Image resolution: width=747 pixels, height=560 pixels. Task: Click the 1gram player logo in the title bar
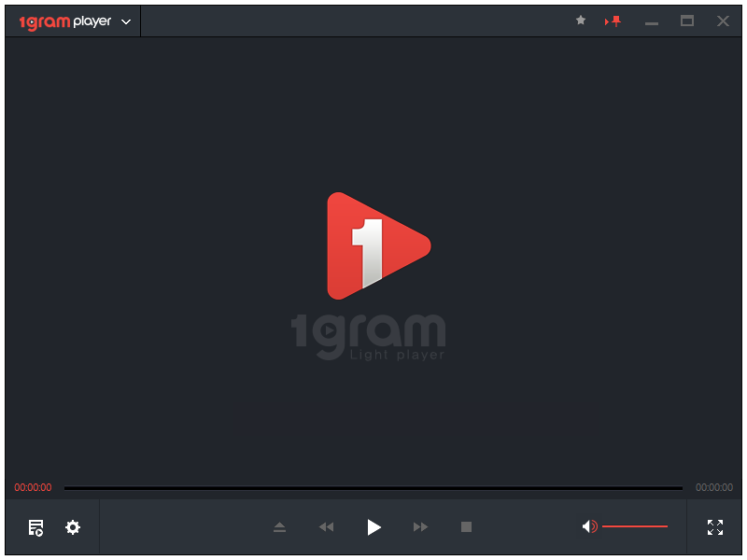[x=65, y=21]
